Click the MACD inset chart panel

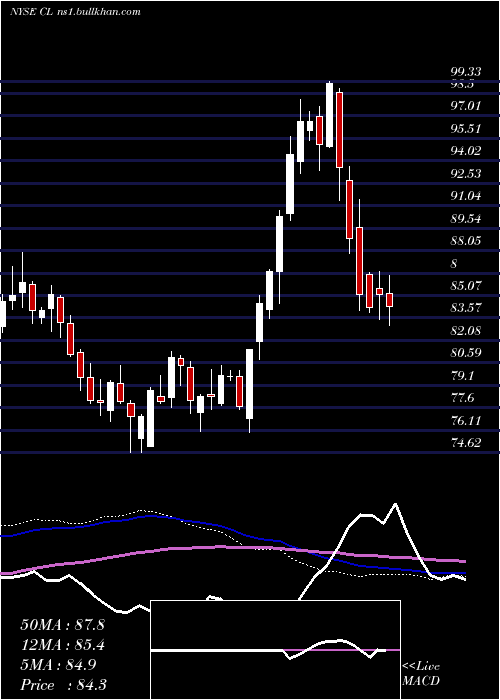[x=275, y=650]
